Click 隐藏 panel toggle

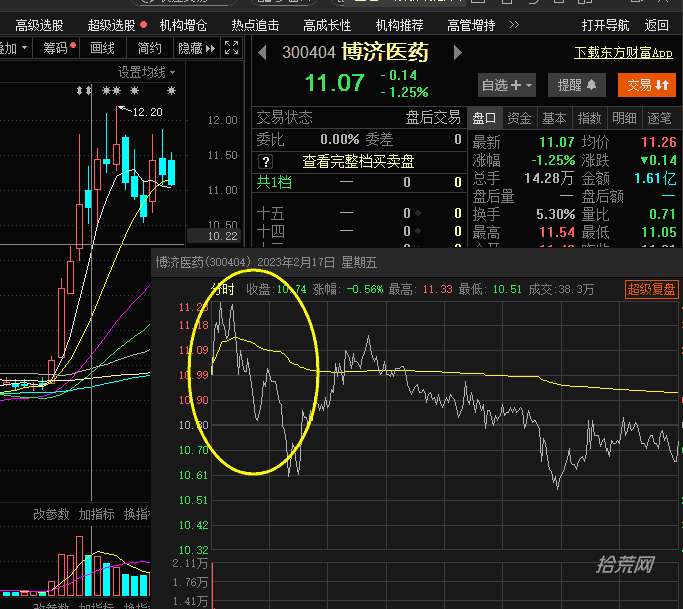[196, 47]
